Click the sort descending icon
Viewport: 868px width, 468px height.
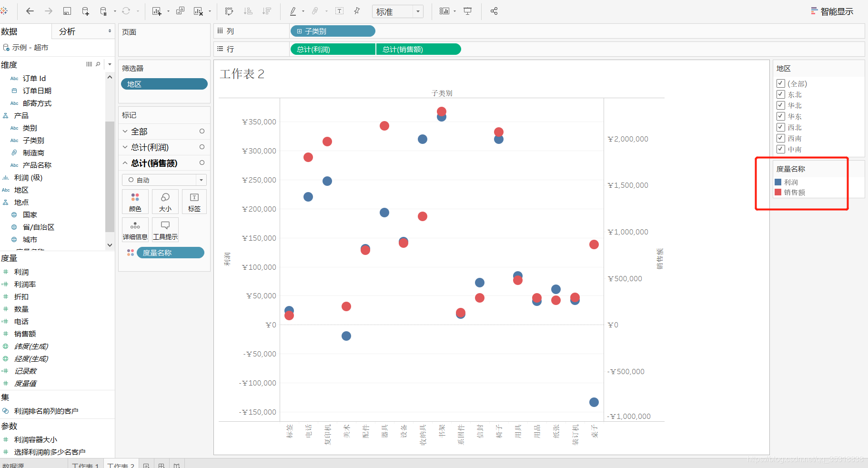tap(266, 11)
